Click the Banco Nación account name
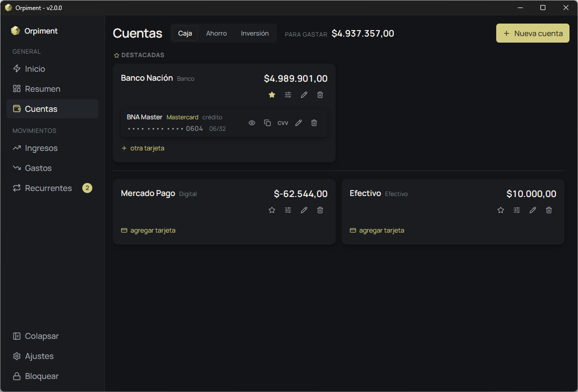 (x=147, y=78)
